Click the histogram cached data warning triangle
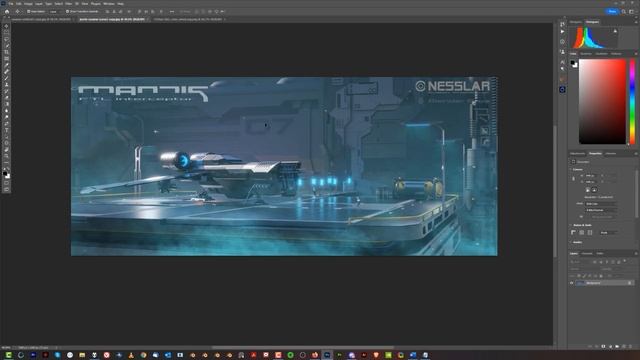 point(615,31)
